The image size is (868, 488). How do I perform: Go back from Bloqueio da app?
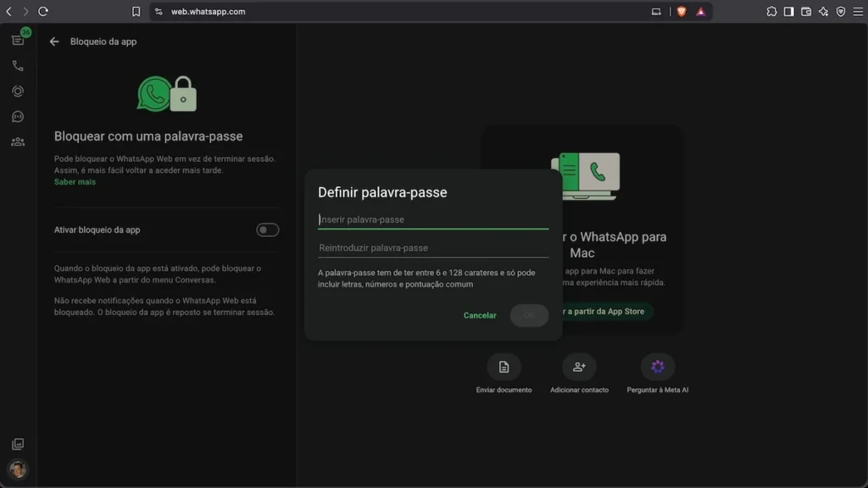[54, 42]
